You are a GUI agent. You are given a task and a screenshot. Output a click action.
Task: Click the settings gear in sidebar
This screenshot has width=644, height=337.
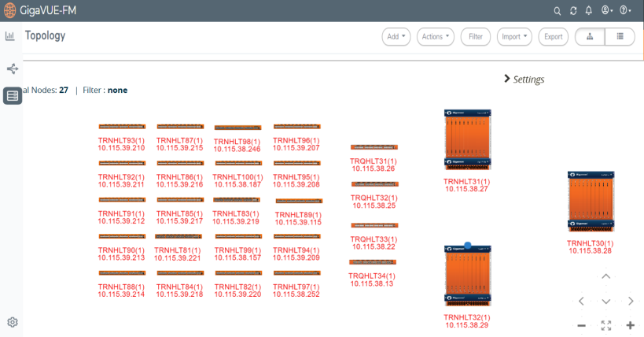click(x=13, y=322)
